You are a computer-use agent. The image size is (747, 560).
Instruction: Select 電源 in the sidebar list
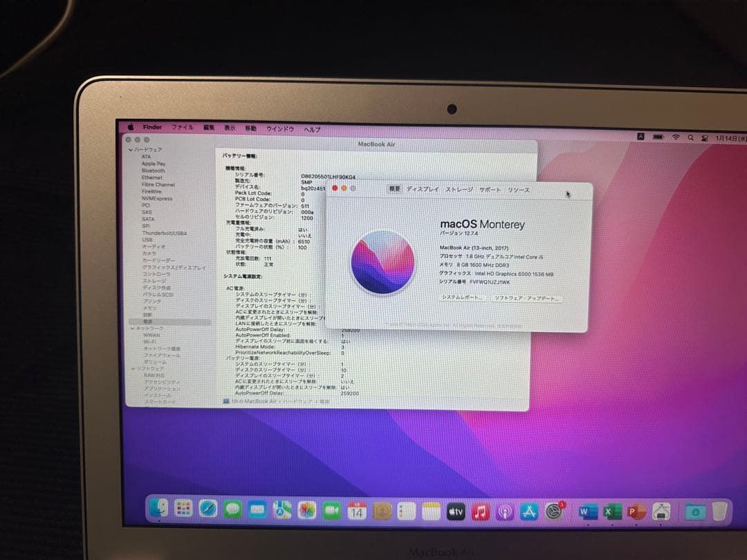point(149,319)
